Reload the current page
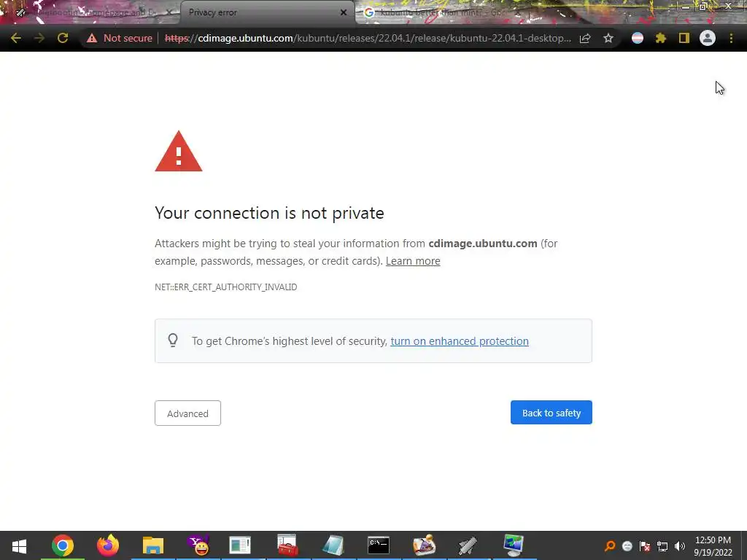 pos(63,38)
